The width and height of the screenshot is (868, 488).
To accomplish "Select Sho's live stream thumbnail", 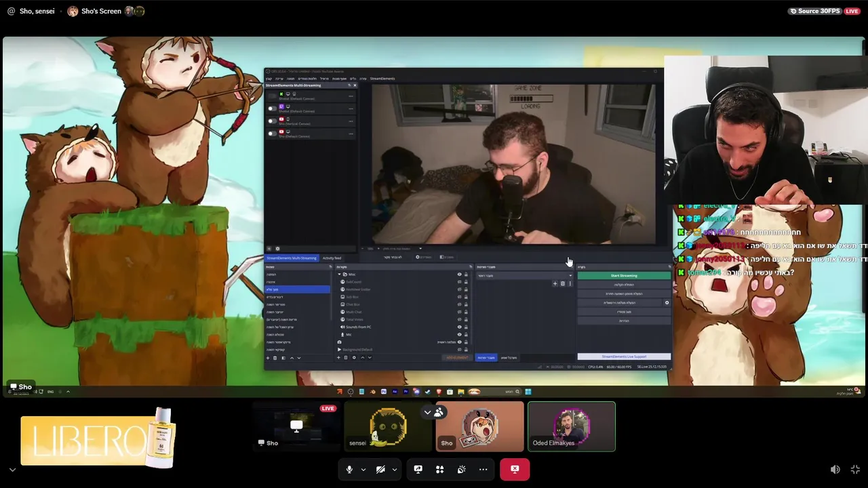I will [296, 426].
